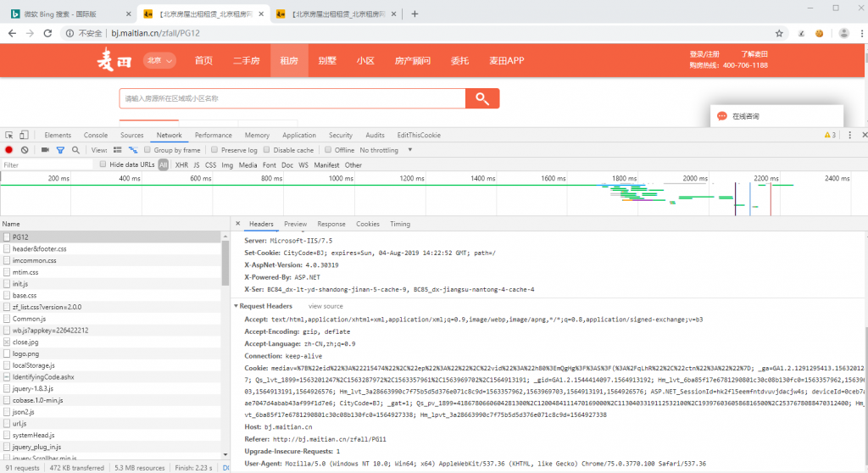Switch to the Console tab
Viewport: 868px width, 473px height.
coord(95,135)
